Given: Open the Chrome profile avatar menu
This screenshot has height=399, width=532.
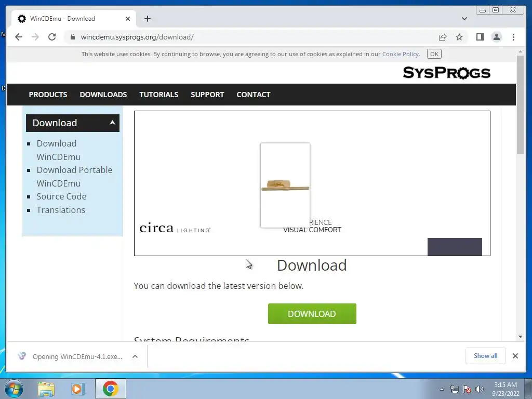Looking at the screenshot, I should (x=496, y=37).
